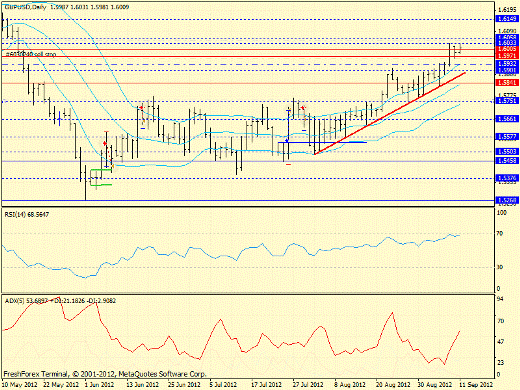Click the 1.5577 price level label
Viewport: 520px width, 390px height.
(507, 137)
